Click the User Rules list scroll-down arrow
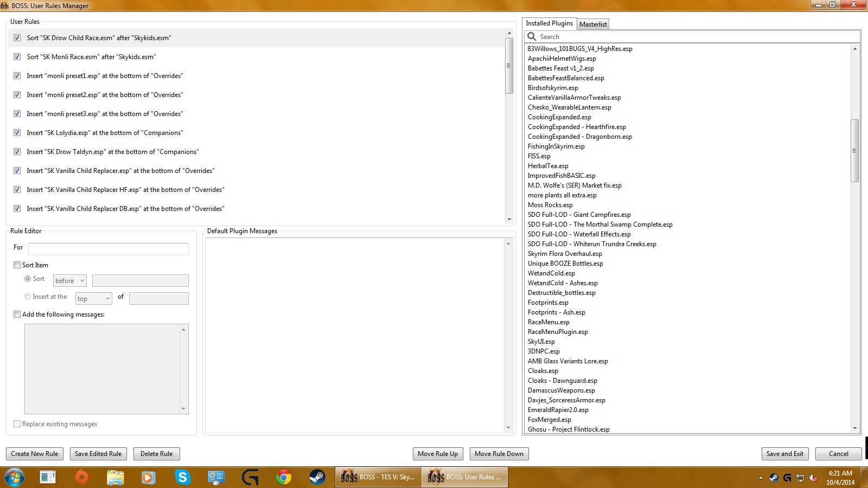This screenshot has width=868, height=488. 509,220
